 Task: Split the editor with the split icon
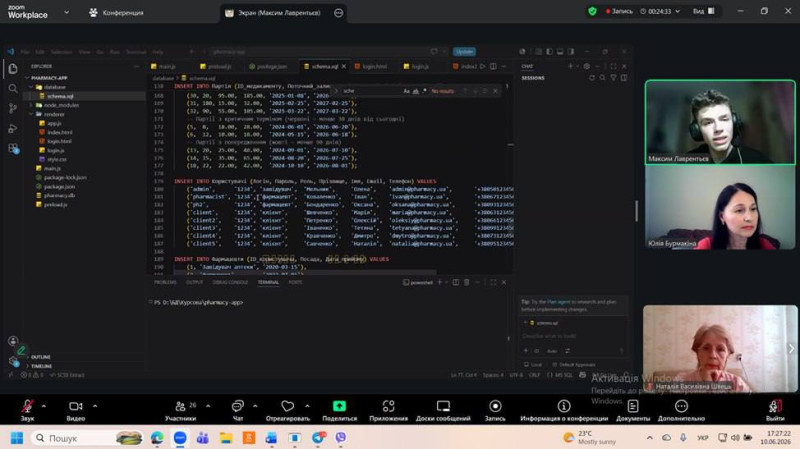(x=493, y=66)
